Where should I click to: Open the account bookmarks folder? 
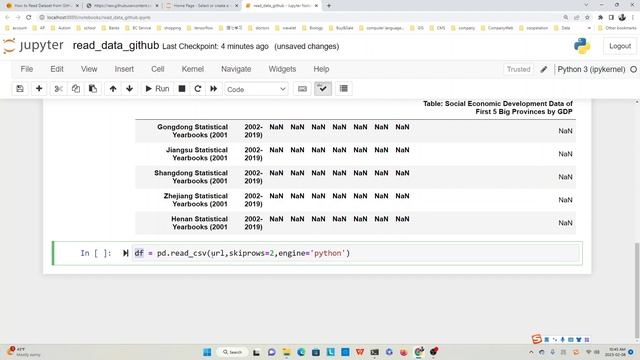16,28
